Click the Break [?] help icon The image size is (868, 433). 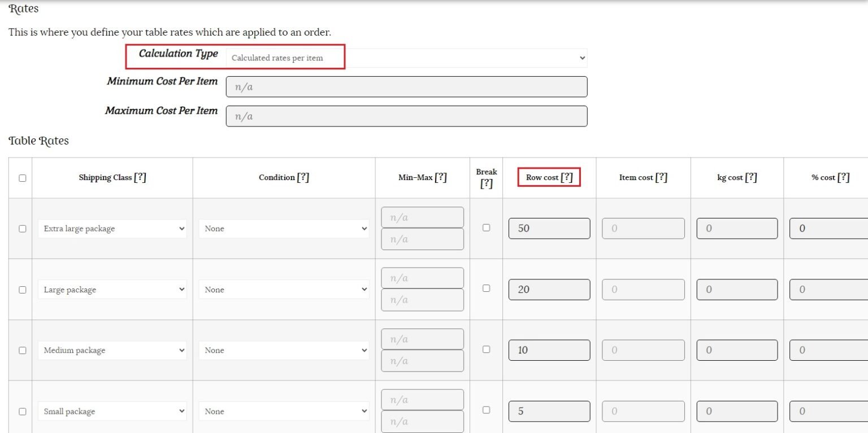[x=486, y=183]
